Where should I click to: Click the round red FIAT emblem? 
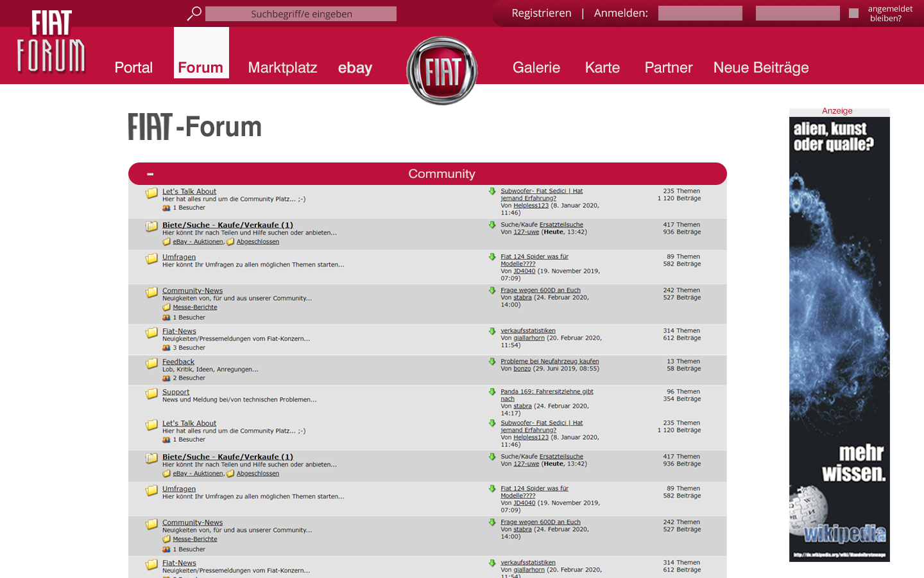[x=442, y=71]
